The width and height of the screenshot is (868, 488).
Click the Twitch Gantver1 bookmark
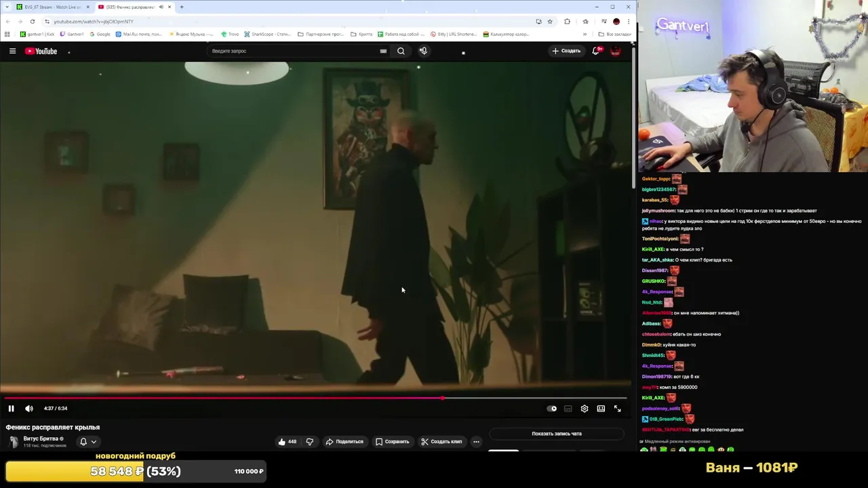(72, 34)
